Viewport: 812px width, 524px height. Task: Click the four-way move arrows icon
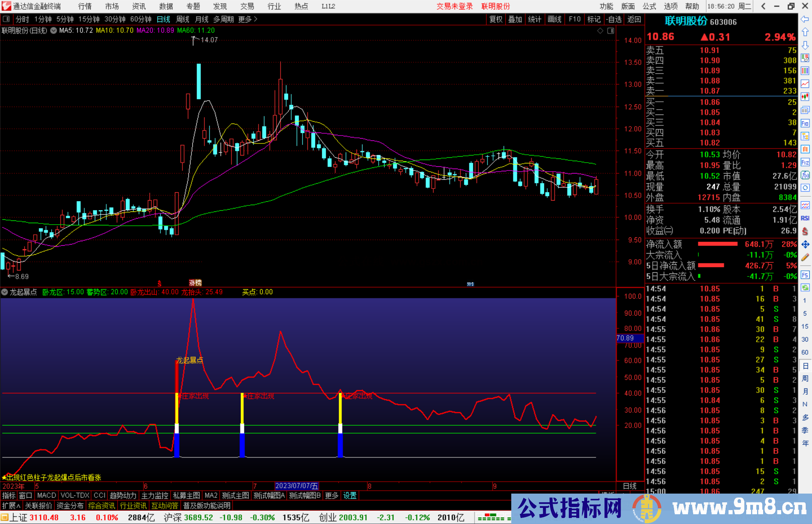tap(805, 245)
